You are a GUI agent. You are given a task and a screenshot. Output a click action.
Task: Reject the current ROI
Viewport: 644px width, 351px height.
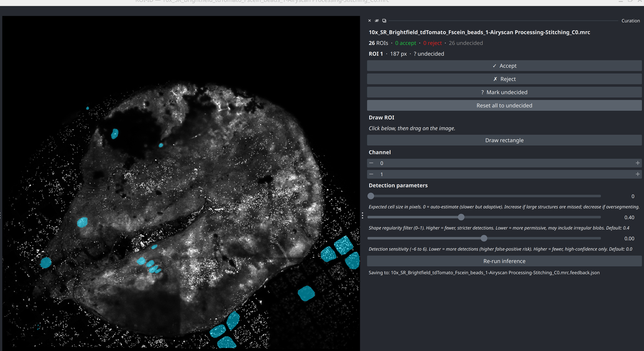(x=504, y=79)
